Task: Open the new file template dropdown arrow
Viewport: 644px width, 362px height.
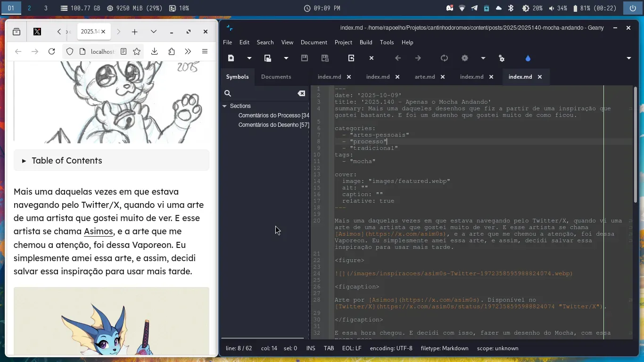Action: [249, 58]
